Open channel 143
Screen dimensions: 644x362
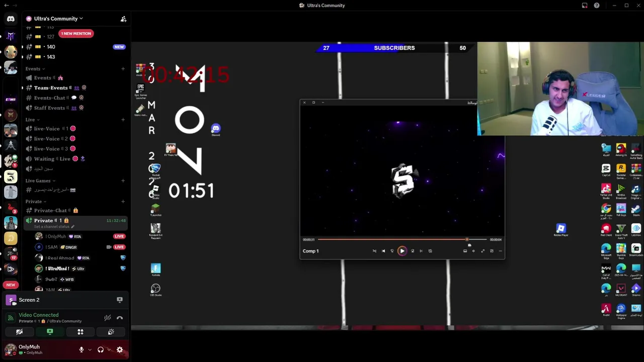click(75, 57)
